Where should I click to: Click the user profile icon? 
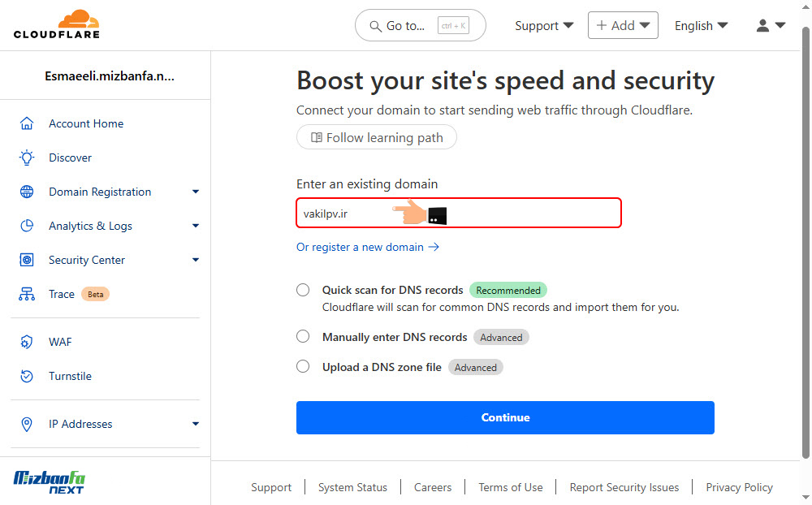762,25
